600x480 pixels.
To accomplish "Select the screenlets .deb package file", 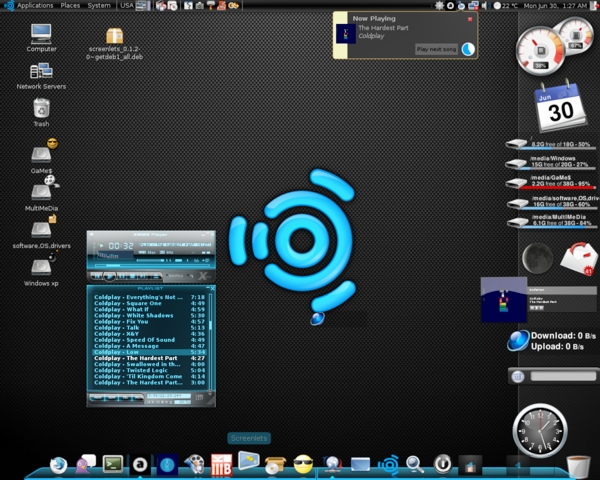I will pyautogui.click(x=114, y=44).
